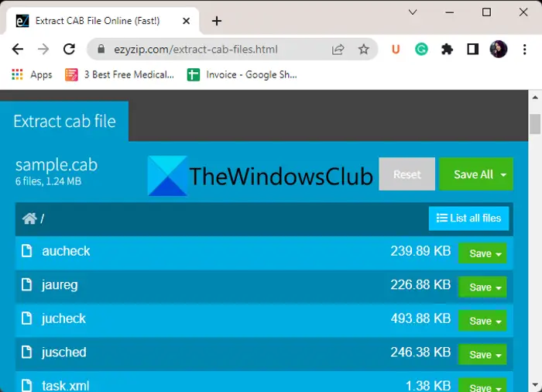Click the home icon in the path bar
The height and width of the screenshot is (392, 542).
[x=29, y=218]
